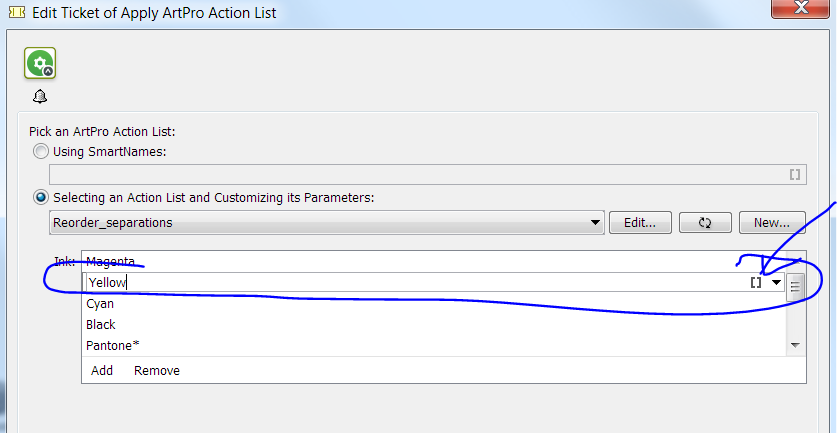Image resolution: width=837 pixels, height=433 pixels.
Task: Select the Using SmartNames radio button
Action: pos(40,151)
